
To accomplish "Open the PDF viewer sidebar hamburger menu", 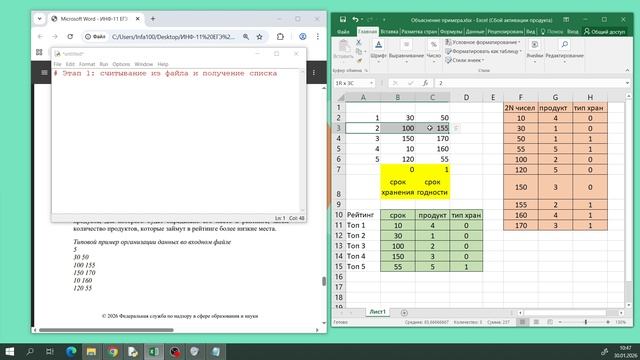I will point(44,73).
